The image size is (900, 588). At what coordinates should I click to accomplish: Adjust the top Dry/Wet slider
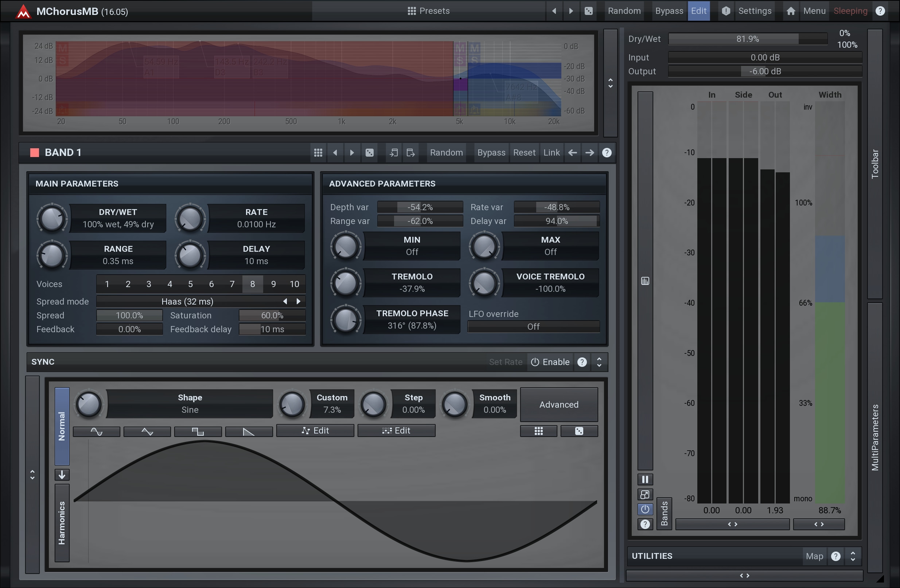coord(748,39)
